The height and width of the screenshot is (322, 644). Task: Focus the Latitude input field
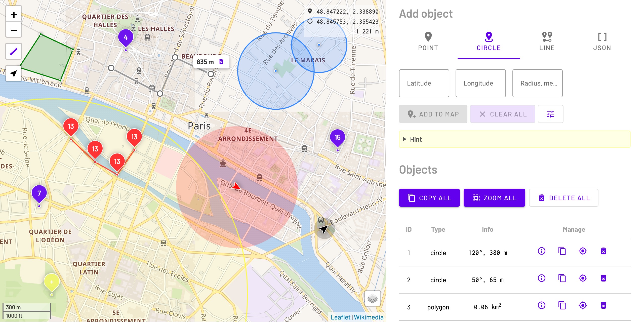[424, 83]
